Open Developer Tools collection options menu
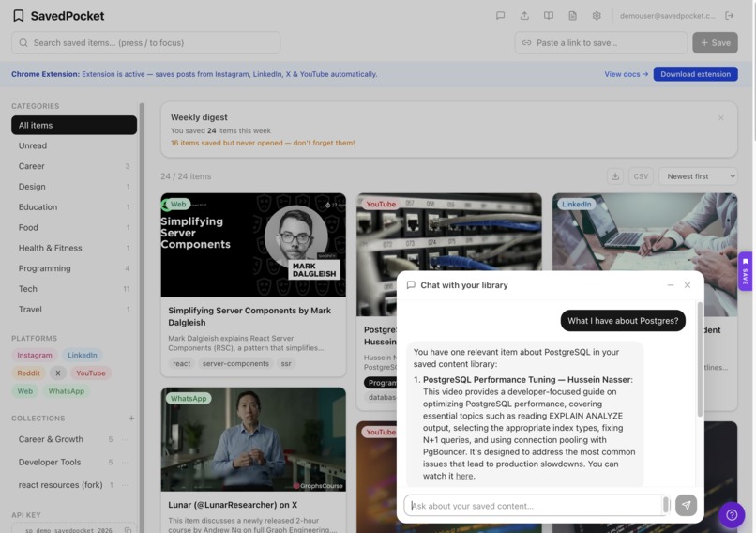The height and width of the screenshot is (533, 756). click(126, 462)
